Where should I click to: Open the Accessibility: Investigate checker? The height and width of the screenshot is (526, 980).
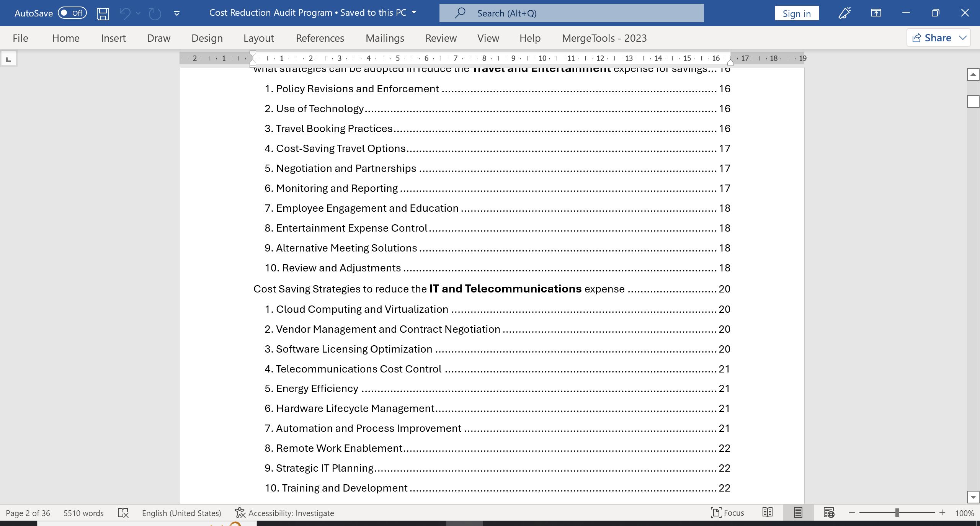[284, 513]
